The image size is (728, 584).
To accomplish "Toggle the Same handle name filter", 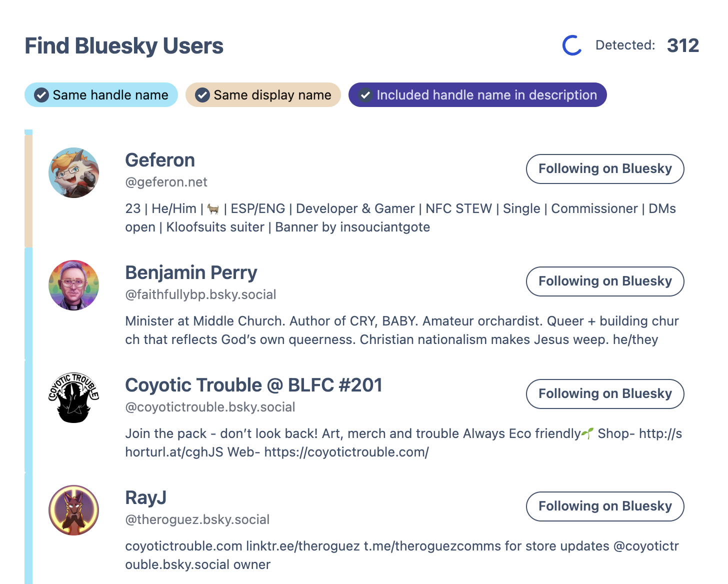I will (101, 95).
